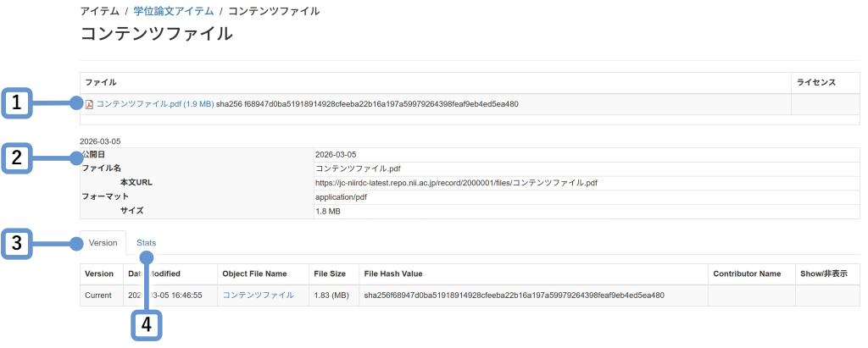The height and width of the screenshot is (348, 868).
Task: Click the 本文URL value starting with https://jc-niirdc-latest
Action: 456,182
